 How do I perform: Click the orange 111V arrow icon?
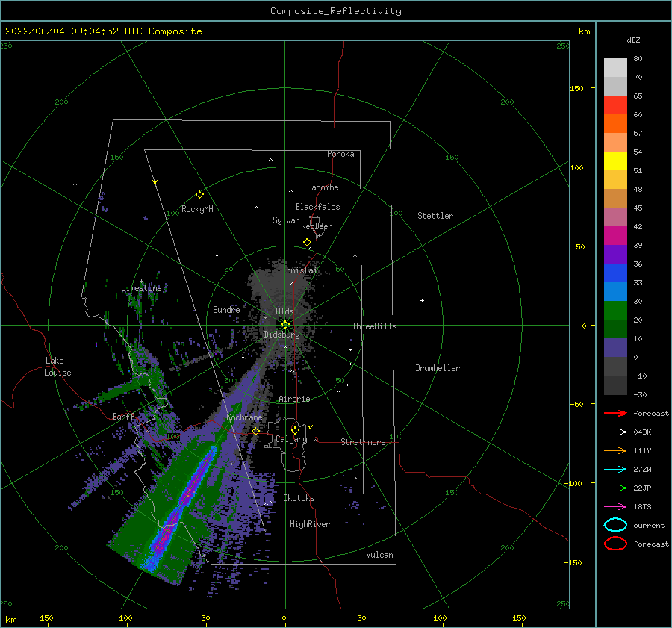coord(615,450)
